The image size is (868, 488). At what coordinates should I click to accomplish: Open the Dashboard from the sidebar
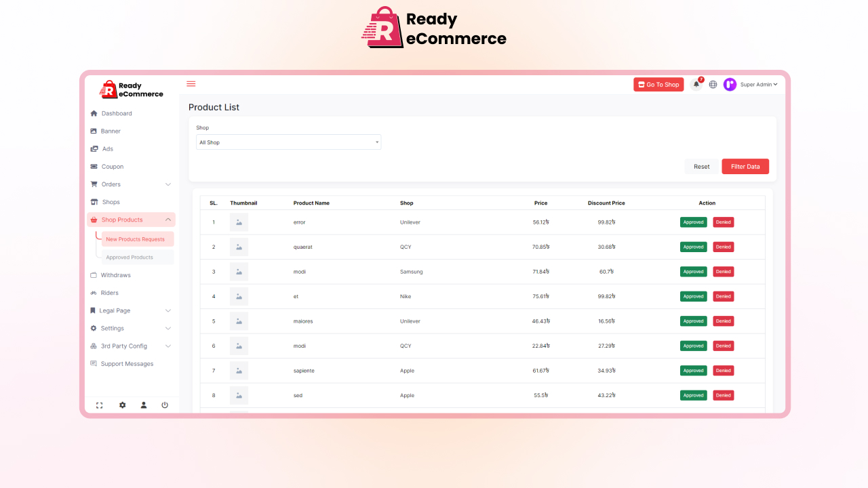[x=115, y=113]
